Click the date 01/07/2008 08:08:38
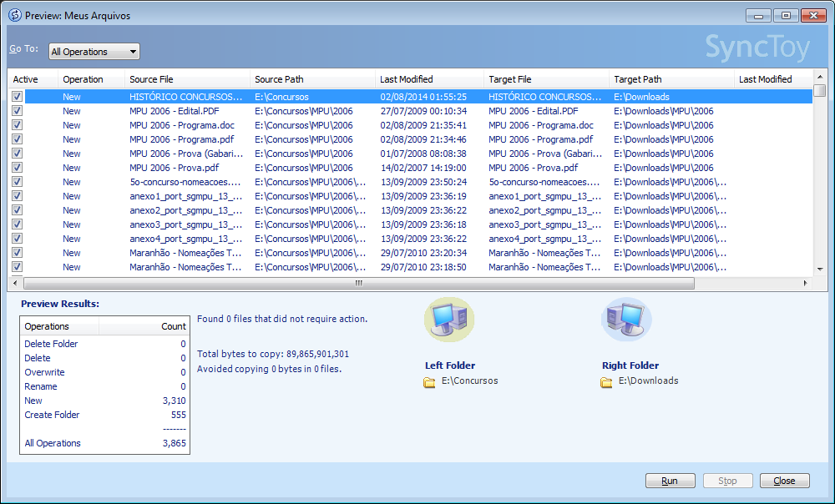Viewport: 835px width, 504px height. pos(423,154)
